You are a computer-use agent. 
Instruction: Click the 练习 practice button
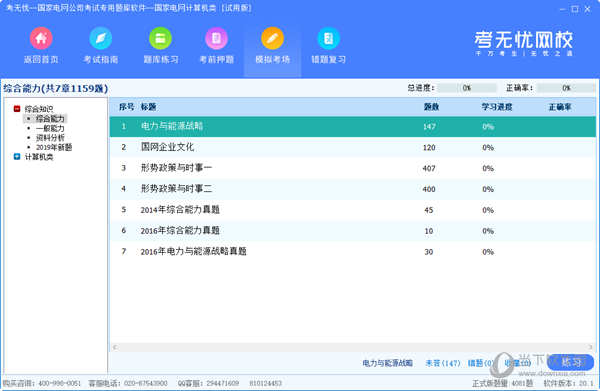(x=570, y=362)
